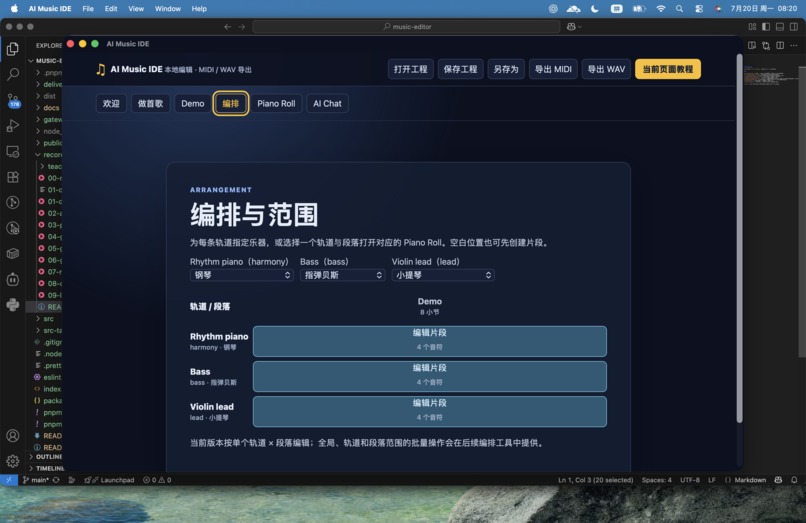Click the Customize Layout icon in VS Code title bar
This screenshot has width=806, height=523.
coord(753,27)
